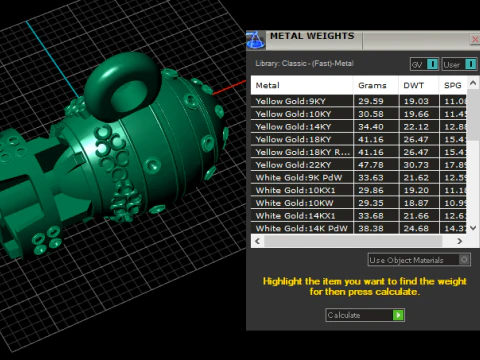Select the White Gold:9K PdW row

[x=359, y=177]
